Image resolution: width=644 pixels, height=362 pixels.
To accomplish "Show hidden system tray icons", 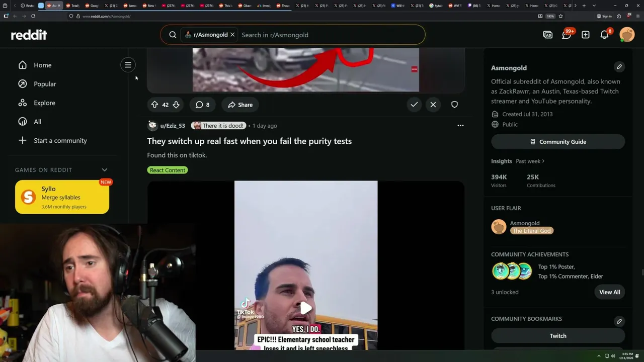I will (599, 356).
